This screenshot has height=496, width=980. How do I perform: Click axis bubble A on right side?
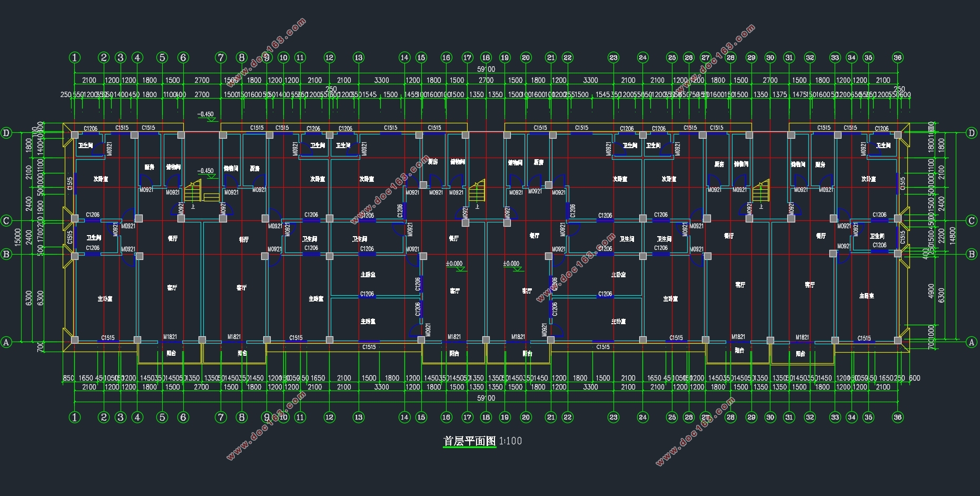pos(972,343)
